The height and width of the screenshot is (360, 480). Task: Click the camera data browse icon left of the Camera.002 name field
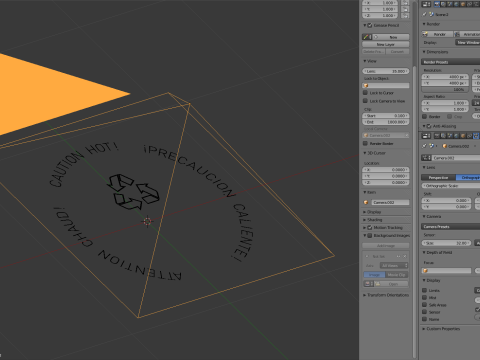click(426, 158)
